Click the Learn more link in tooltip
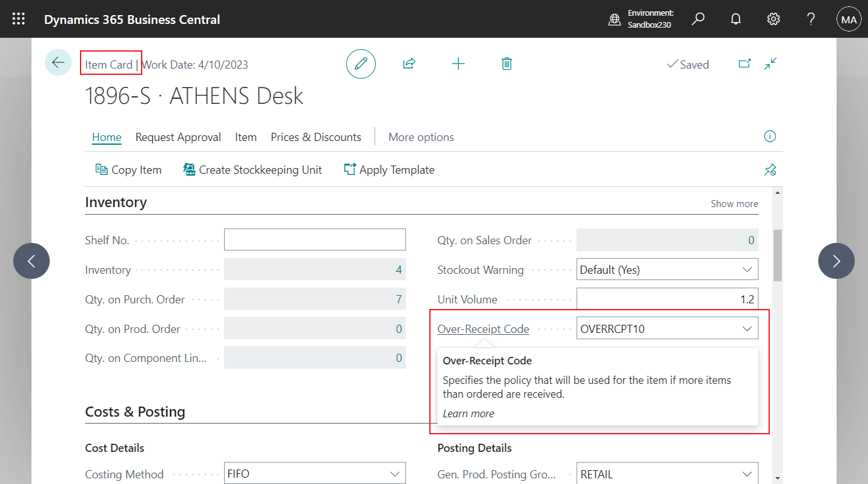Image resolution: width=868 pixels, height=484 pixels. coord(468,414)
